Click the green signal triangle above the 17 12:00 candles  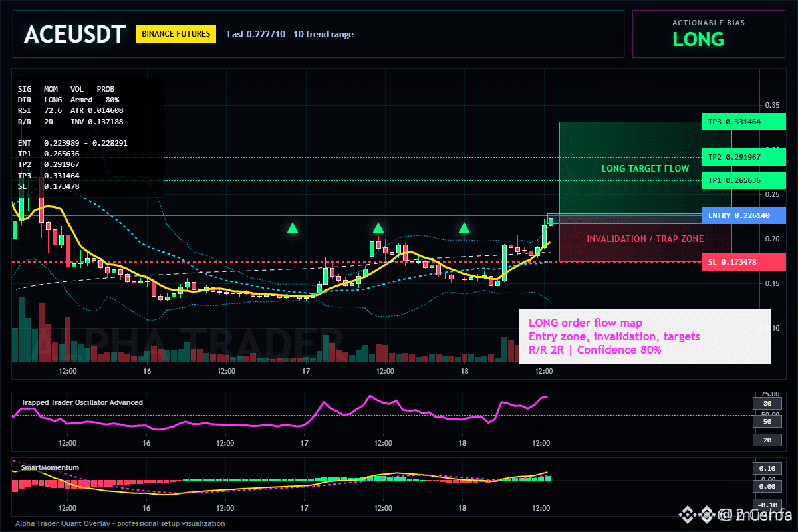378,228
